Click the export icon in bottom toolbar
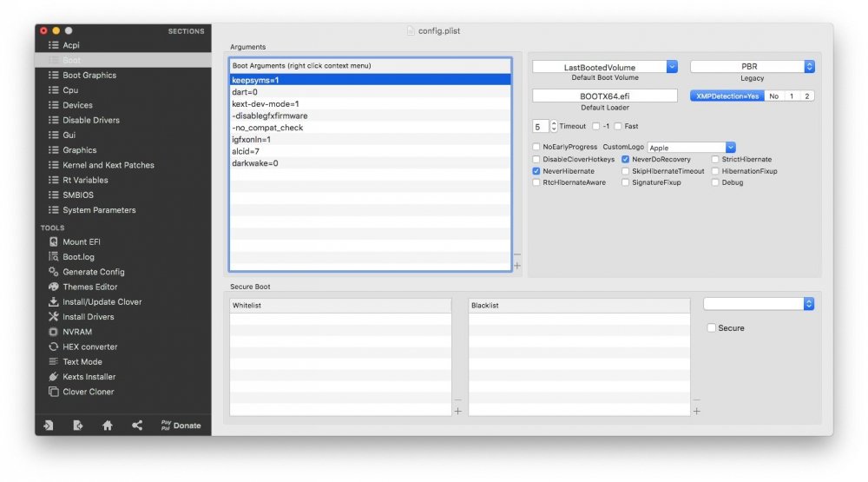 [x=78, y=425]
